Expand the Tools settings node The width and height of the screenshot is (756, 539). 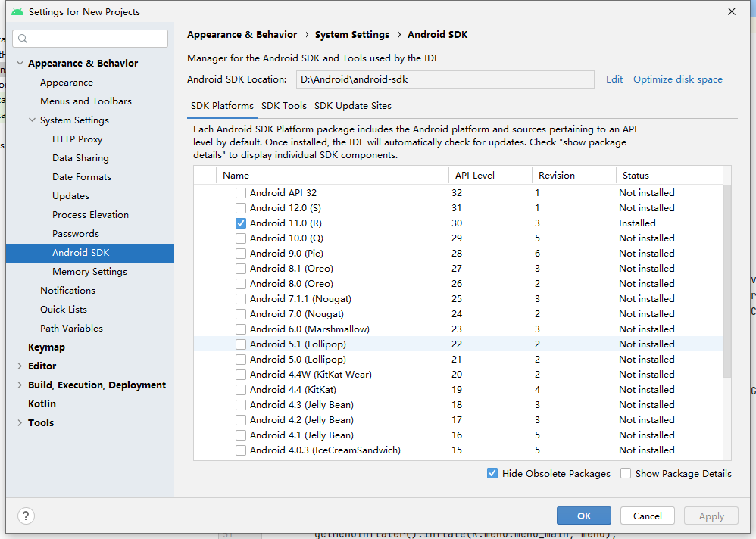click(20, 423)
